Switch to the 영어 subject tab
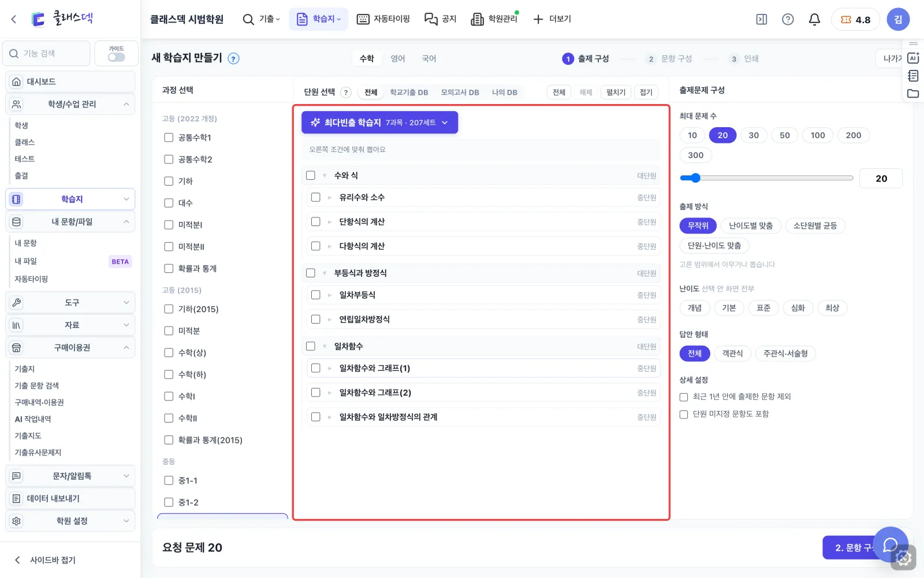Screen dimensions: 924x578 [398, 58]
